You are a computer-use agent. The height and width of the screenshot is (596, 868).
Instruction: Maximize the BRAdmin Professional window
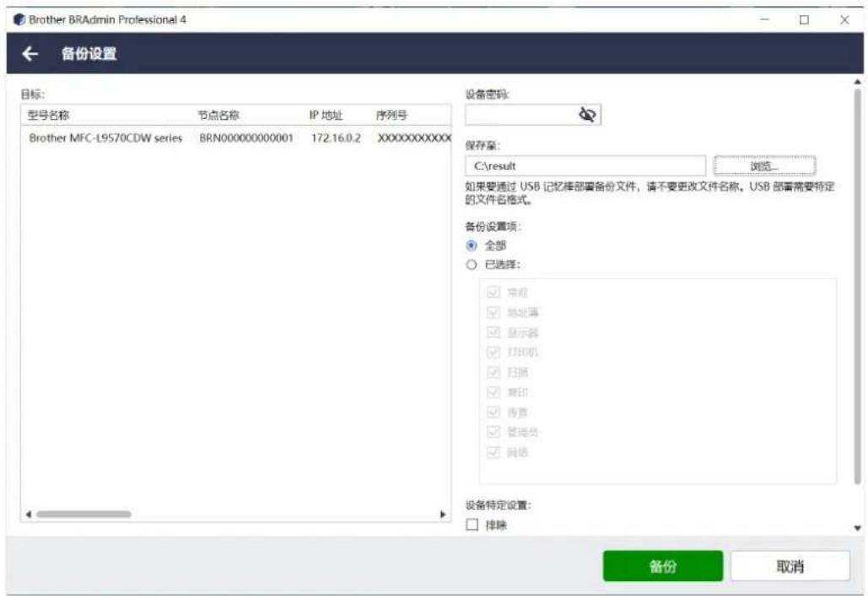[805, 20]
